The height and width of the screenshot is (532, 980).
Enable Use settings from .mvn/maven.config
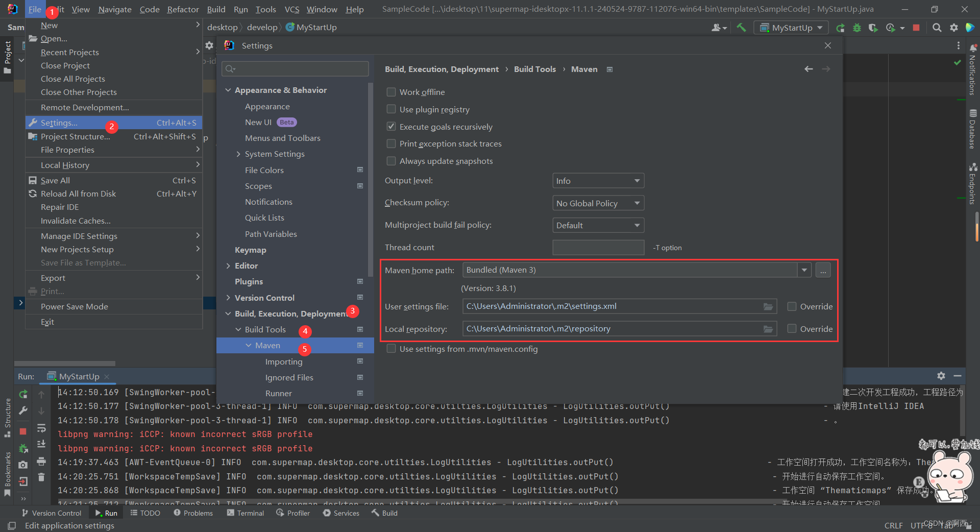click(x=391, y=349)
